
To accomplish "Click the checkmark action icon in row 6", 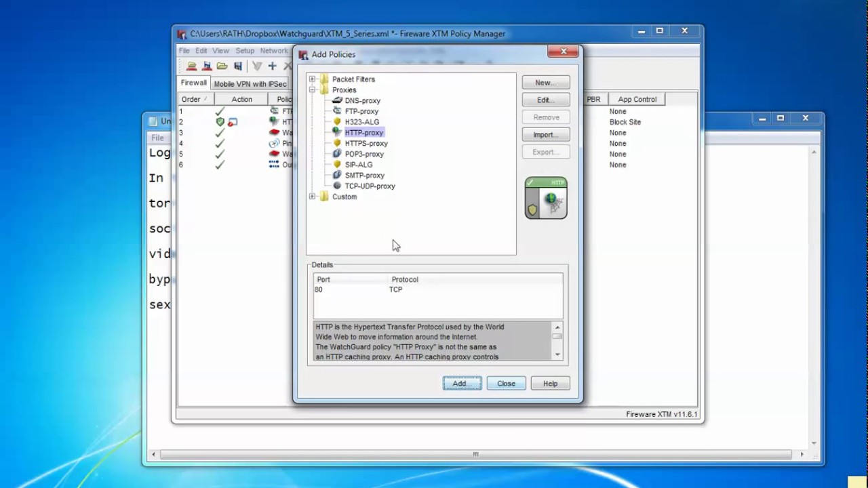I will (220, 165).
